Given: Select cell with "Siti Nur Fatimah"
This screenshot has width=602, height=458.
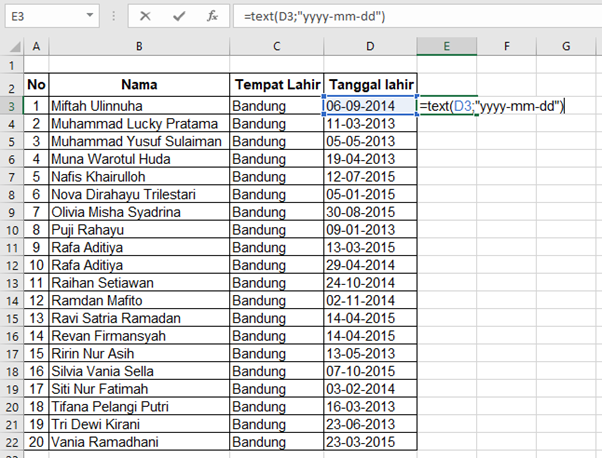Looking at the screenshot, I should click(x=139, y=389).
